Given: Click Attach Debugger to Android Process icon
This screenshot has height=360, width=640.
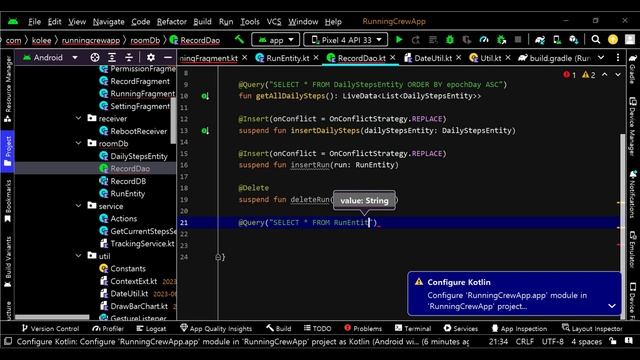Looking at the screenshot, I should pyautogui.click(x=501, y=40).
